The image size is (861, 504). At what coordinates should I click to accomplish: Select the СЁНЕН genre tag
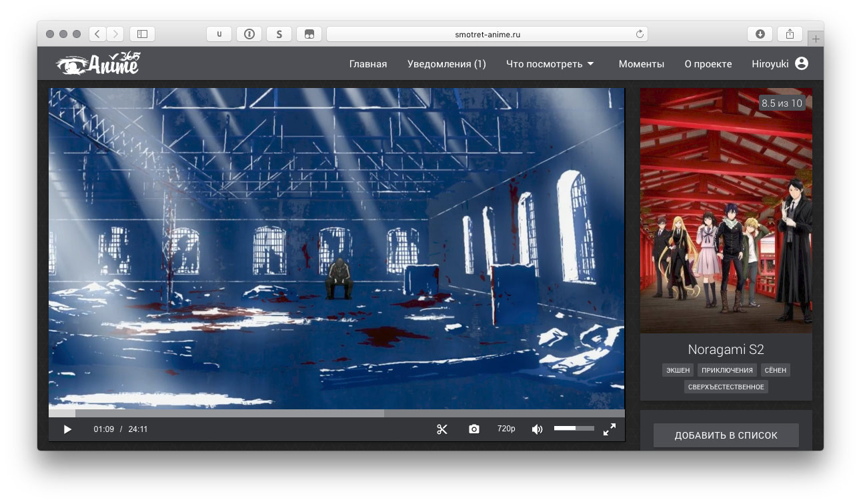point(775,370)
